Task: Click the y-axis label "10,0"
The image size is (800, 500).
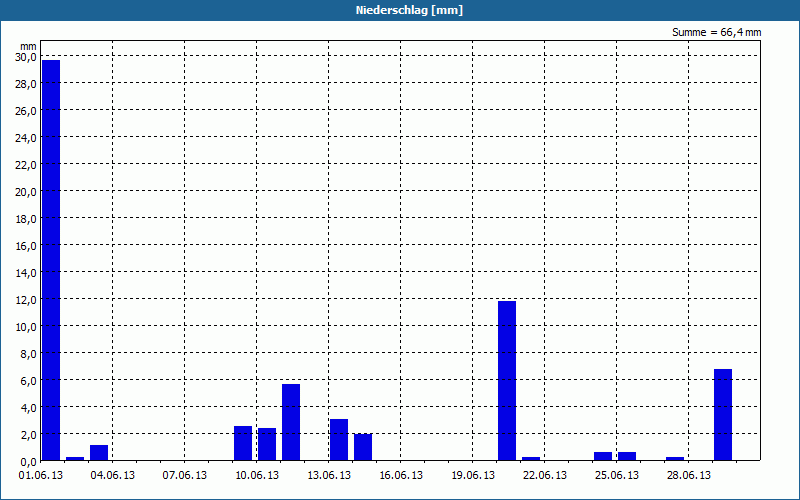Action: tap(26, 327)
